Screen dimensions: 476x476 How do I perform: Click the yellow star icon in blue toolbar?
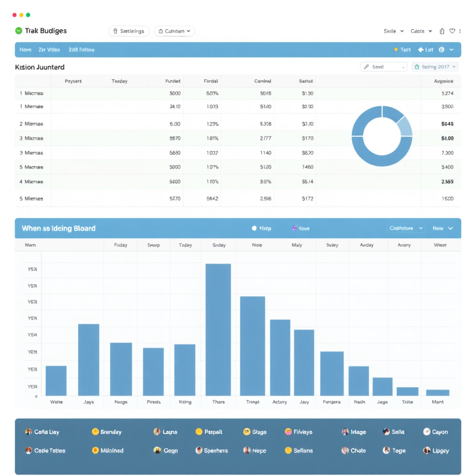pos(396,50)
